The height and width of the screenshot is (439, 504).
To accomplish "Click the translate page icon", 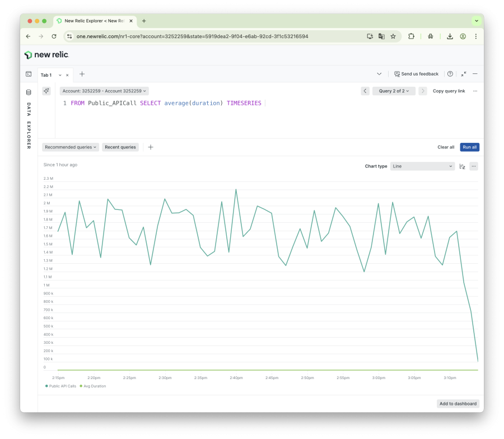I will click(381, 36).
